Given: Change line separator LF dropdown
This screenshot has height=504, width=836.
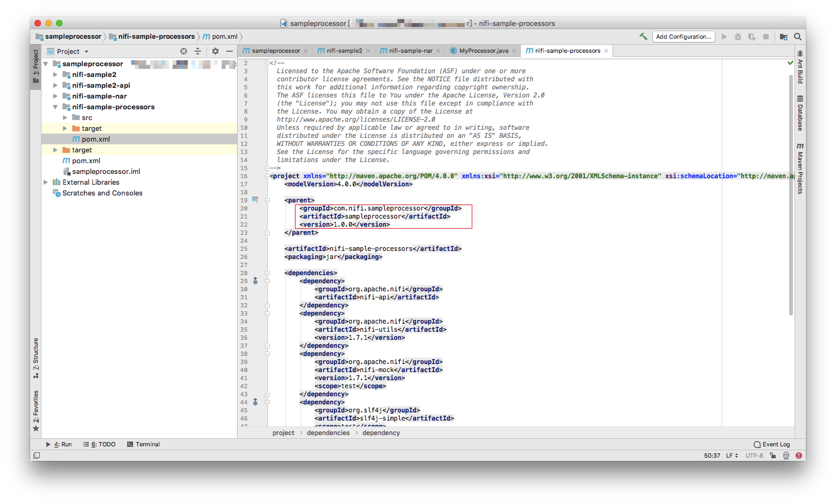Looking at the screenshot, I should point(732,456).
